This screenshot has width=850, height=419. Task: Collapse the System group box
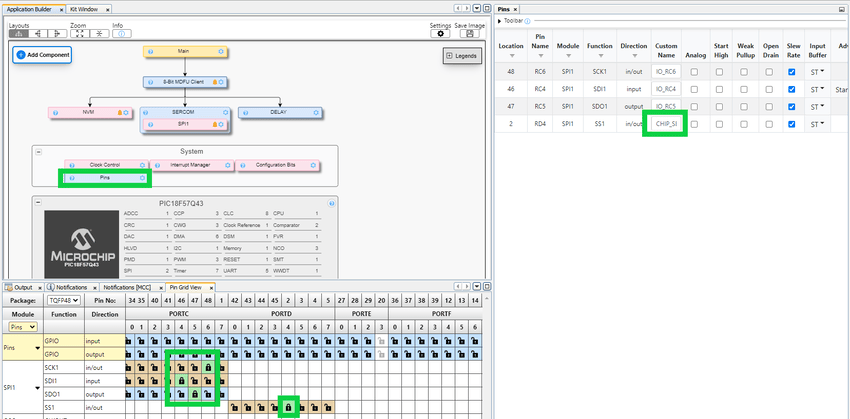pos(38,152)
